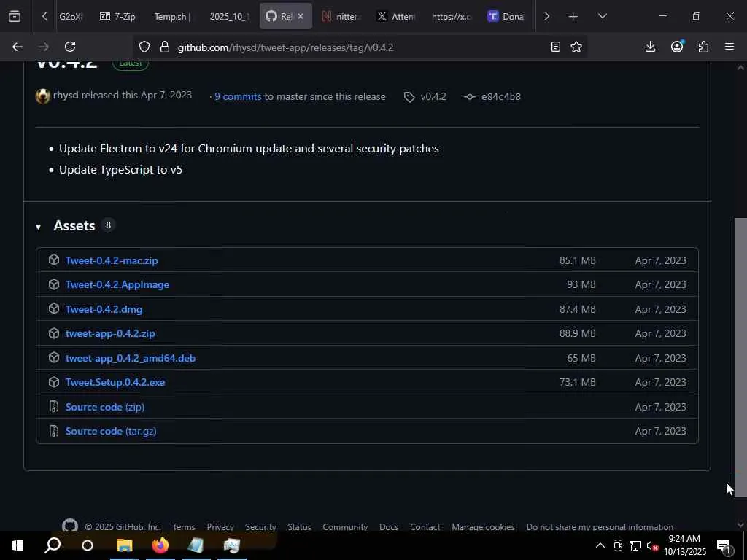Open Manage cookies footer link
This screenshot has width=747, height=560.
[483, 526]
